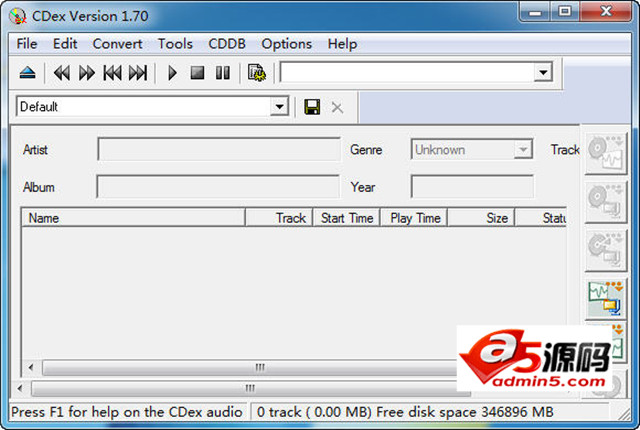Stop playback with the Stop button
Screen dimensions: 640x430
coord(198,73)
